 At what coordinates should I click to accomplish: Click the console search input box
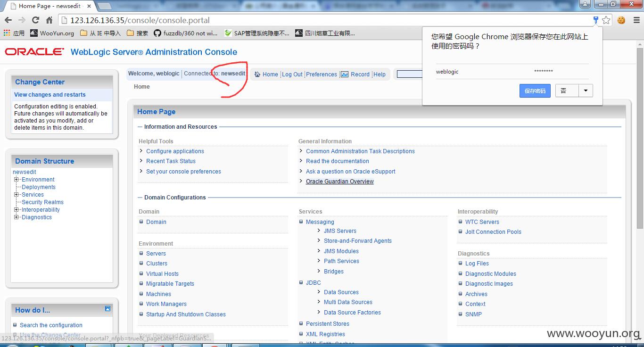click(409, 74)
